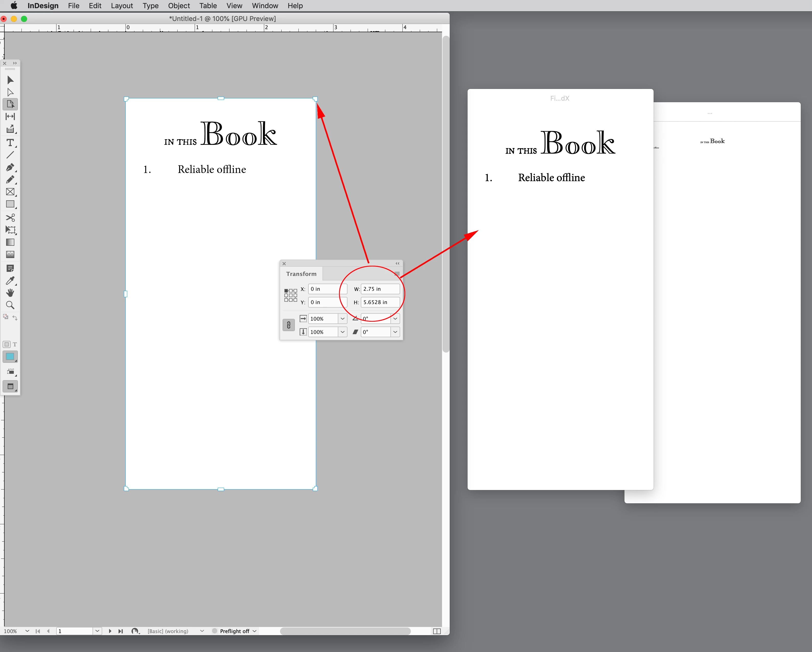Select the Pen tool
812x652 pixels.
pyautogui.click(x=10, y=167)
